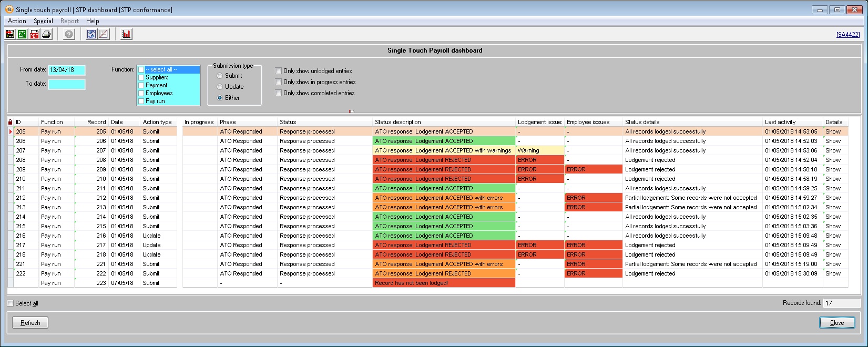The image size is (868, 347).
Task: Click the question mark help icon
Action: 69,34
